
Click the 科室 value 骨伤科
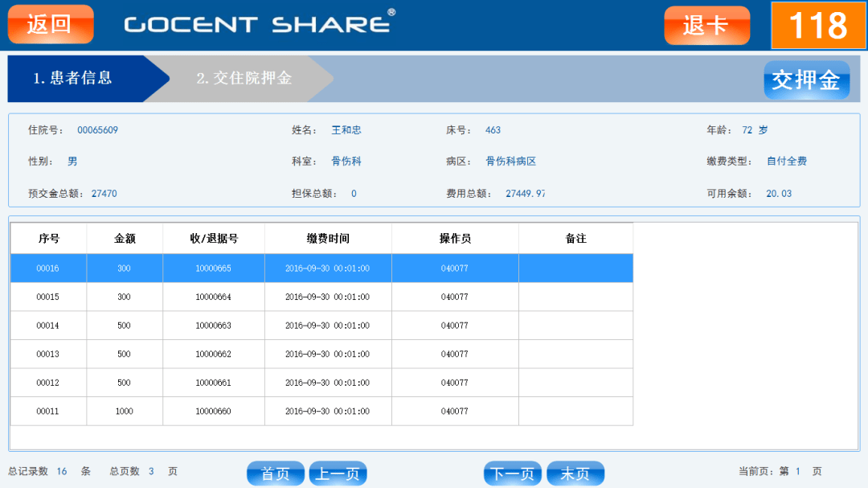[346, 161]
